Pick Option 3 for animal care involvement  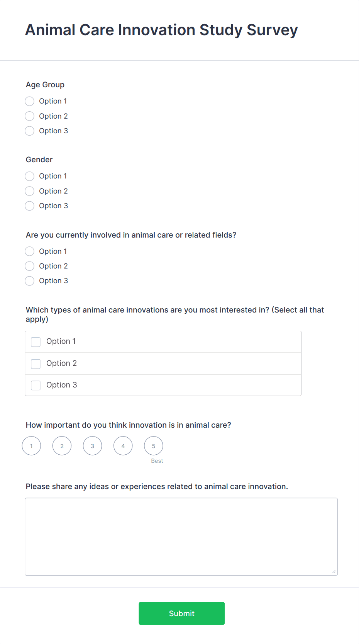click(x=30, y=281)
